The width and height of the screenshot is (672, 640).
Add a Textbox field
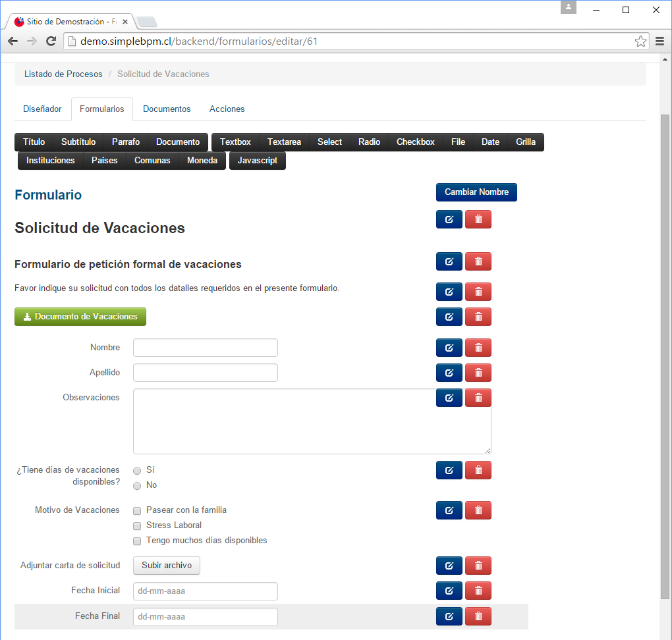(235, 142)
